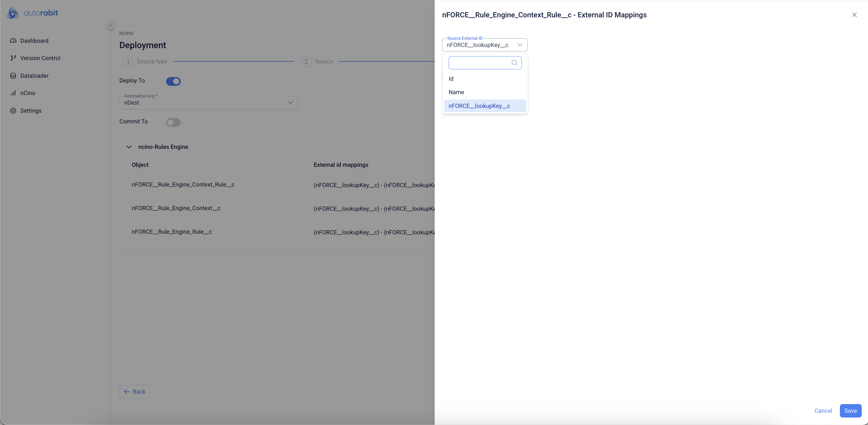Click the Version Control branch icon
The image size is (868, 425).
pyautogui.click(x=13, y=58)
